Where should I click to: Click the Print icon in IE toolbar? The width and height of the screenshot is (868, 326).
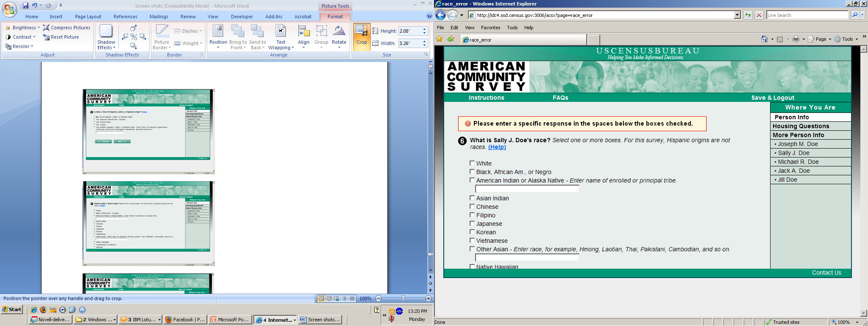[x=796, y=39]
